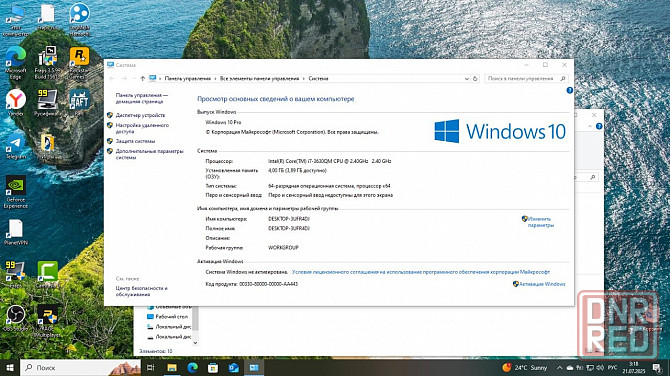670x376 pixels.
Task: Click the Task View taskbar icon
Action: (x=150, y=367)
